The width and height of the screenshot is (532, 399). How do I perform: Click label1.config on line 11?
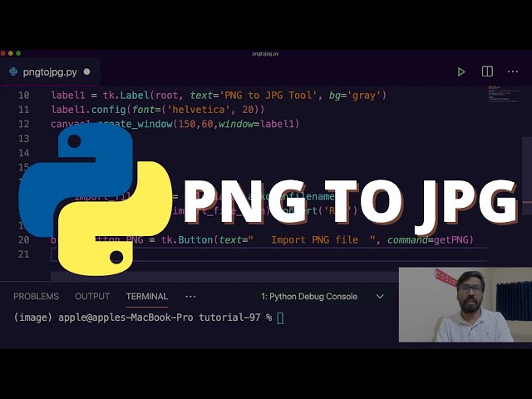pos(88,110)
